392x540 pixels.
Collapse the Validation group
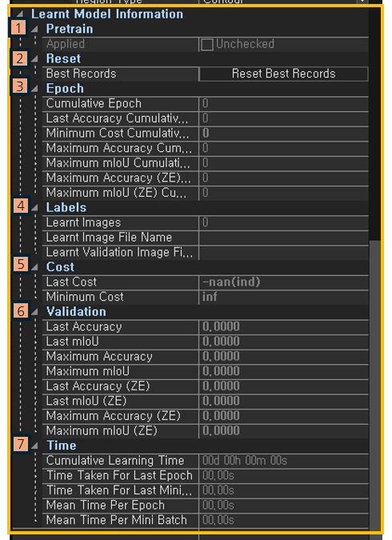pyautogui.click(x=34, y=312)
